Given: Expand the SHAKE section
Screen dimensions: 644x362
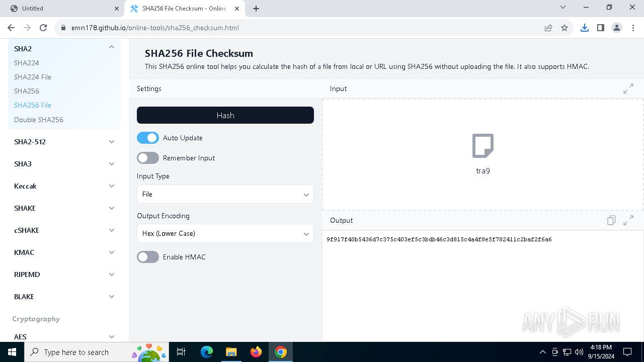Looking at the screenshot, I should (64, 208).
